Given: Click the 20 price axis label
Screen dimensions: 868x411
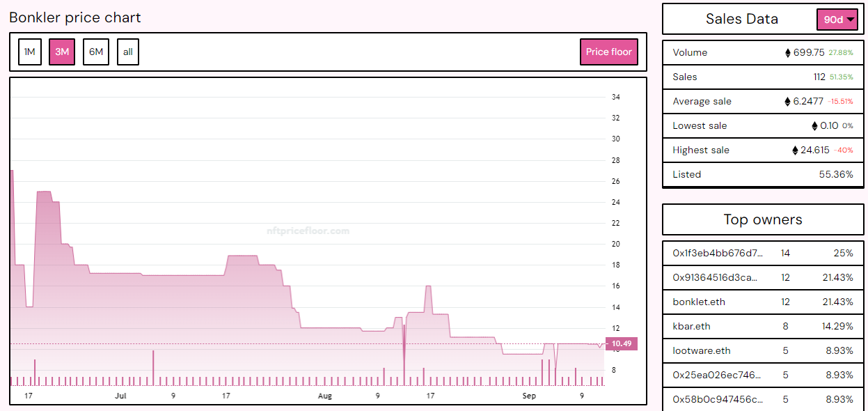Looking at the screenshot, I should (615, 244).
